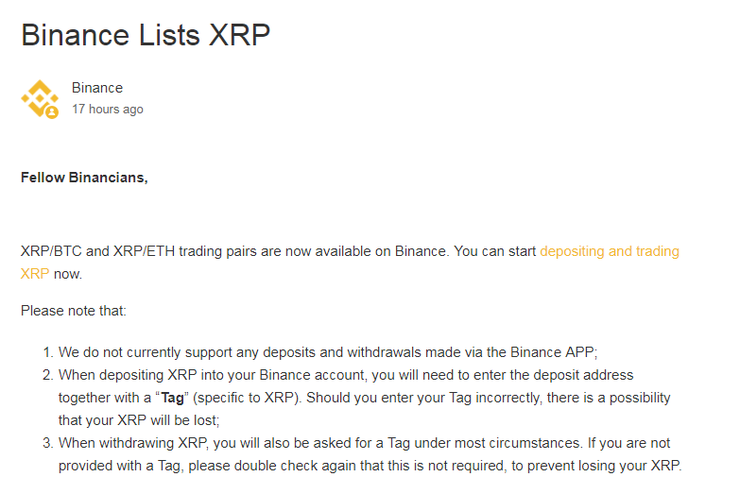Click the 'Binance Lists XRP' headline
Image resolution: width=740 pixels, height=494 pixels.
(x=145, y=35)
